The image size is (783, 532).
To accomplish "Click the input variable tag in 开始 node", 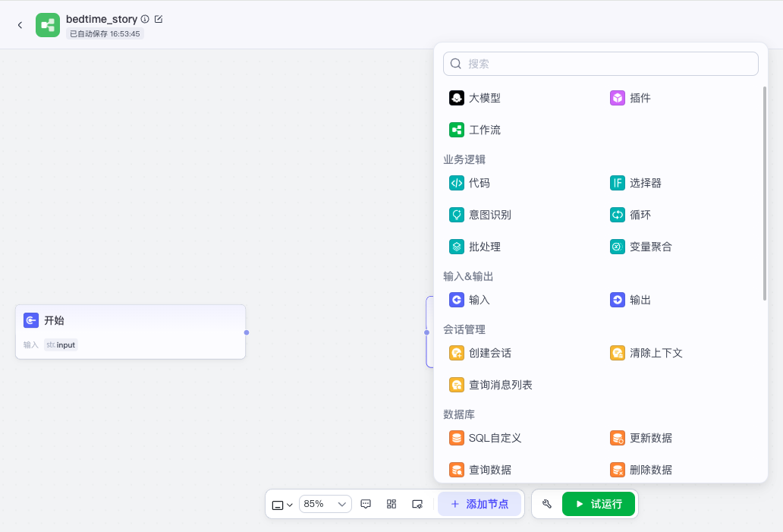I will coord(61,345).
